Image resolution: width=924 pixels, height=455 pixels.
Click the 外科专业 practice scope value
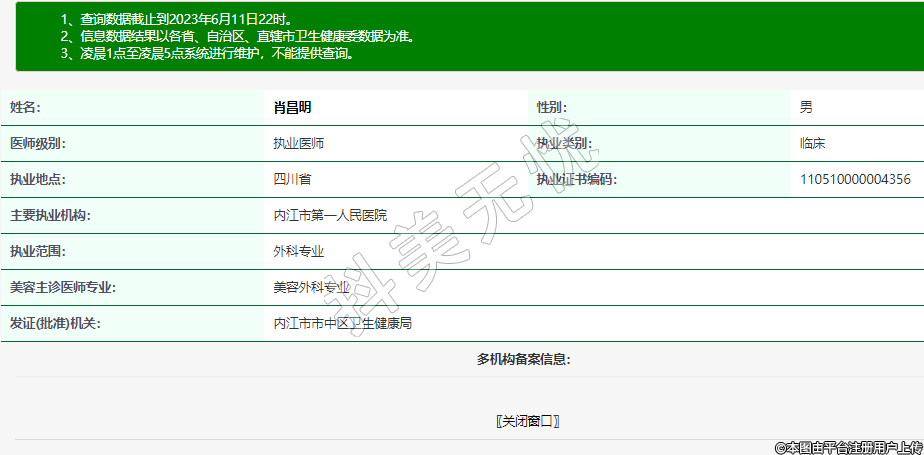(x=299, y=251)
